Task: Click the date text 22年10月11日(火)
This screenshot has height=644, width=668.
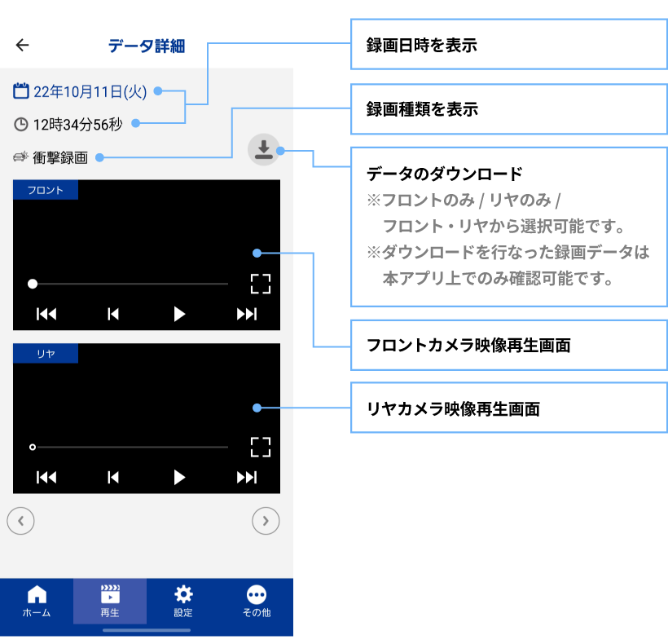Action: tap(90, 91)
